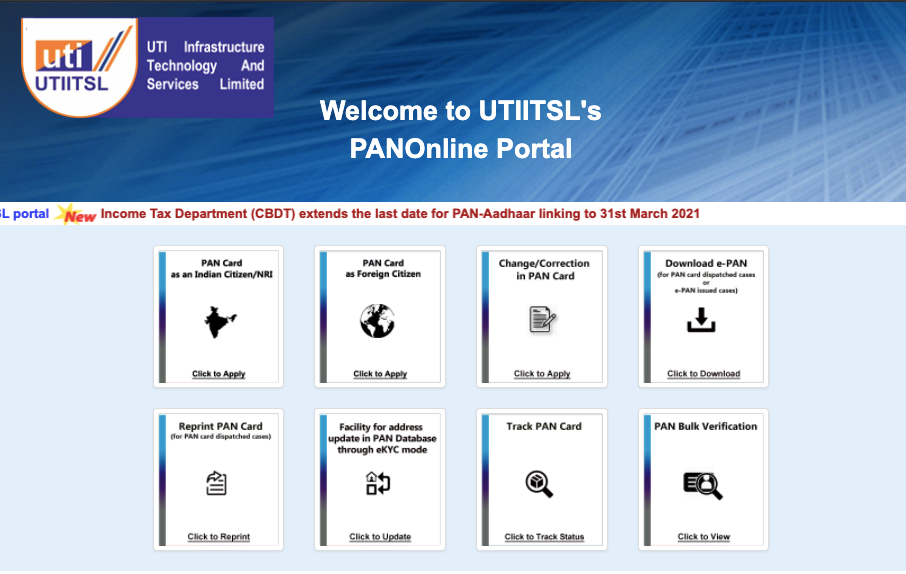Click the India map icon
The width and height of the screenshot is (906, 574).
tap(220, 321)
